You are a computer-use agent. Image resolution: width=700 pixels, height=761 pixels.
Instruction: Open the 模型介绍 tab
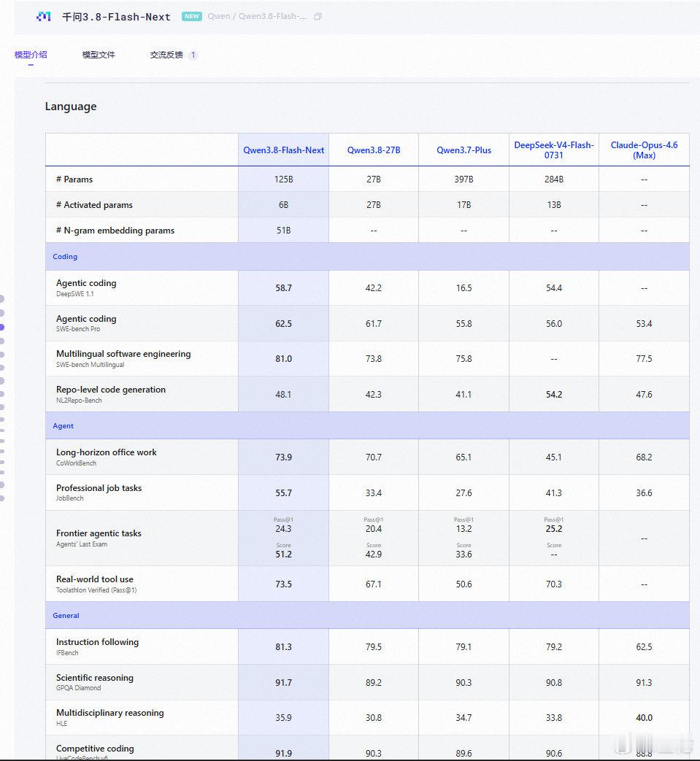tap(31, 55)
